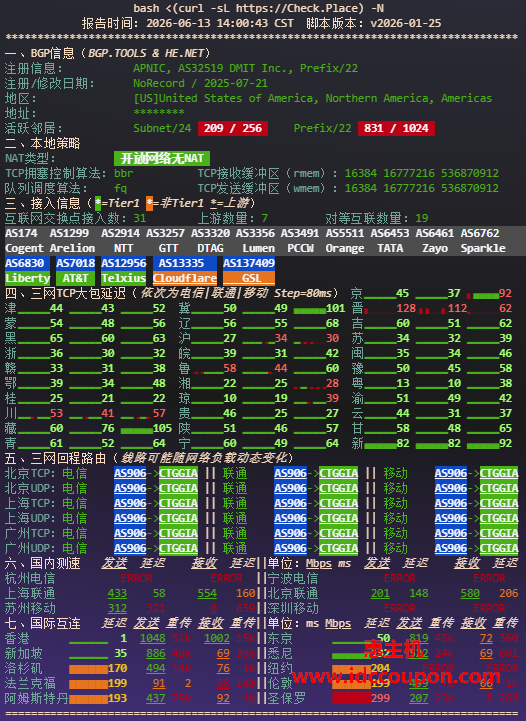Click the 圣保罗 latency value 299
This screenshot has height=721, width=526.
click(x=380, y=698)
